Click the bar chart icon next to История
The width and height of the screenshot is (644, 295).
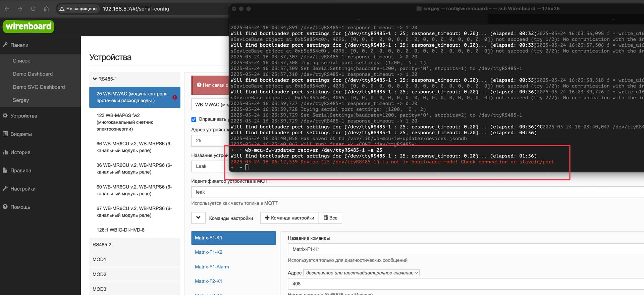coord(5,152)
